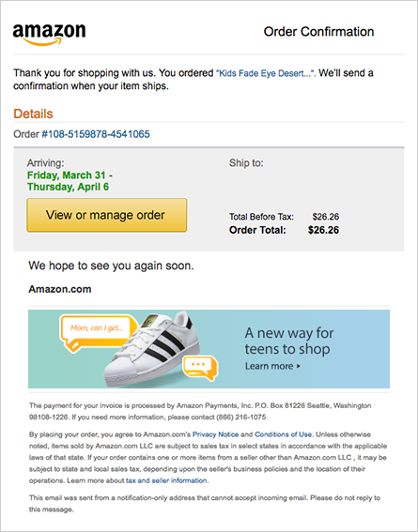Open the Privacy Notice link

point(215,434)
